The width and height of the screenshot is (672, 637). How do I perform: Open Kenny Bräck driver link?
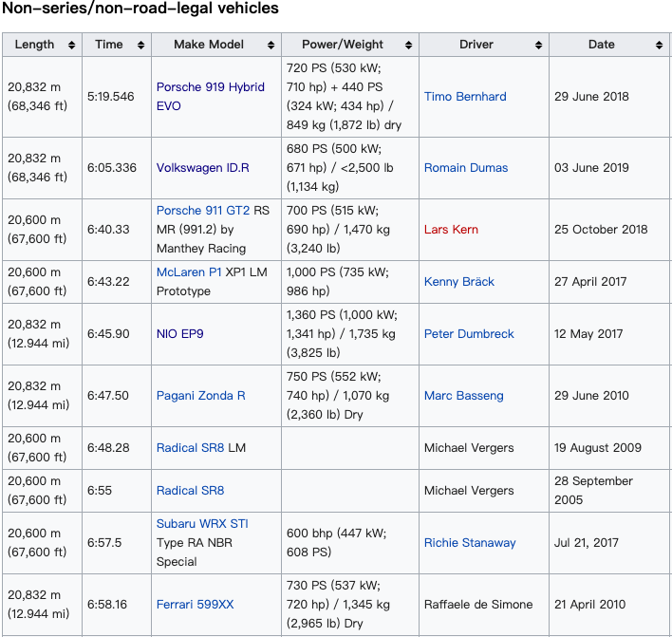459,282
